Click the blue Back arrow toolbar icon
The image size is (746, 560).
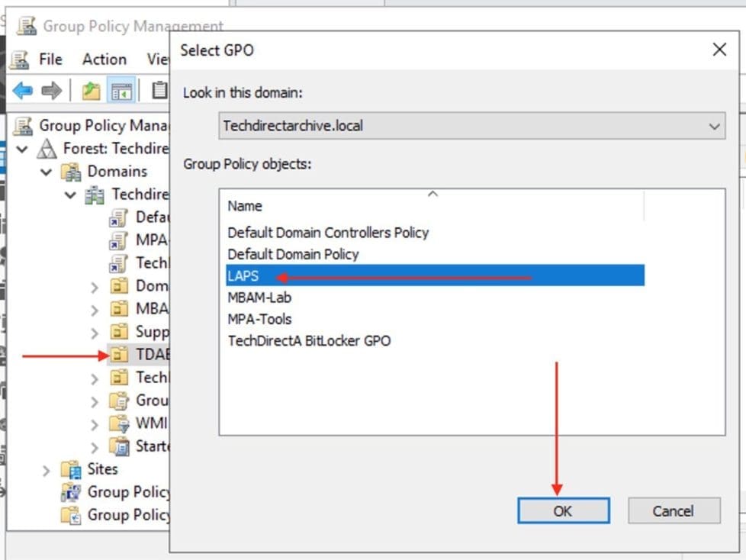pos(22,91)
